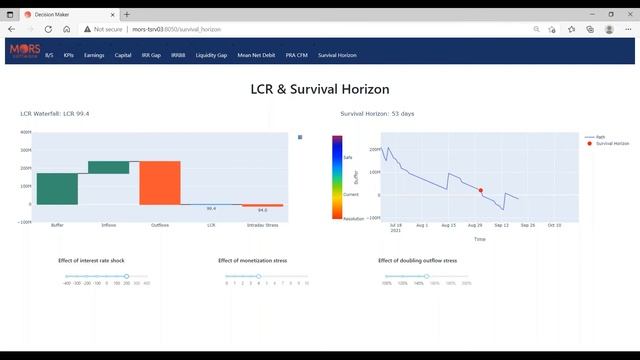
Task: Open the Earnings page
Action: tap(94, 55)
